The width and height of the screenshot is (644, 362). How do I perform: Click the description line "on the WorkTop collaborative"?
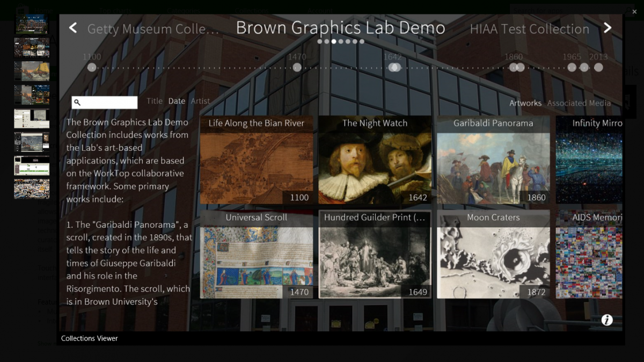pyautogui.click(x=125, y=173)
